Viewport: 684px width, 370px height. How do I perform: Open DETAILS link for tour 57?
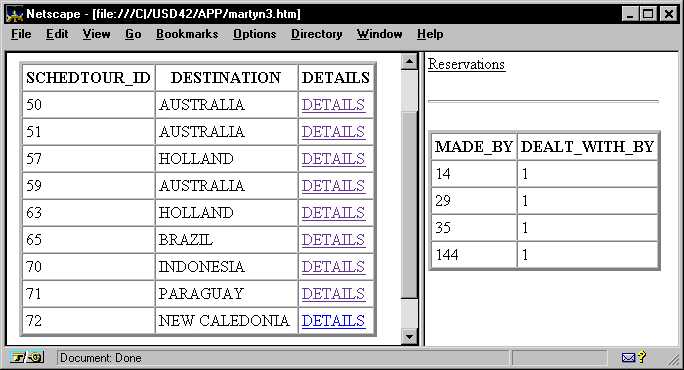(333, 159)
